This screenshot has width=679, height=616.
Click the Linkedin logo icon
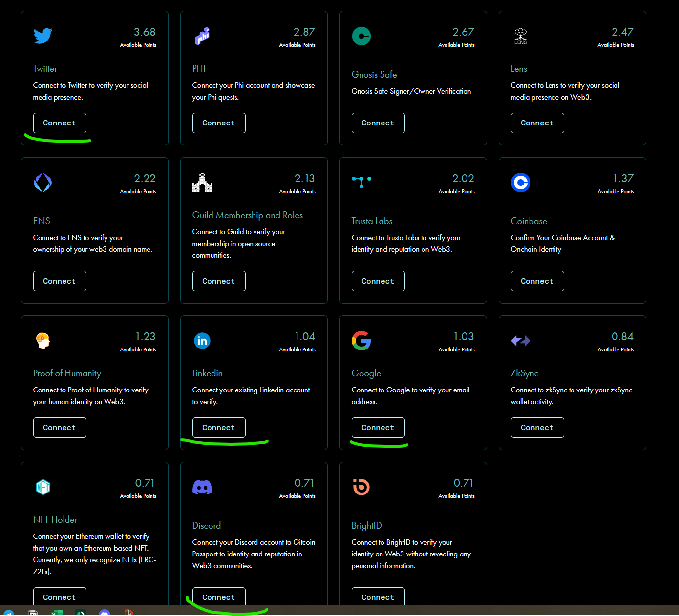202,341
